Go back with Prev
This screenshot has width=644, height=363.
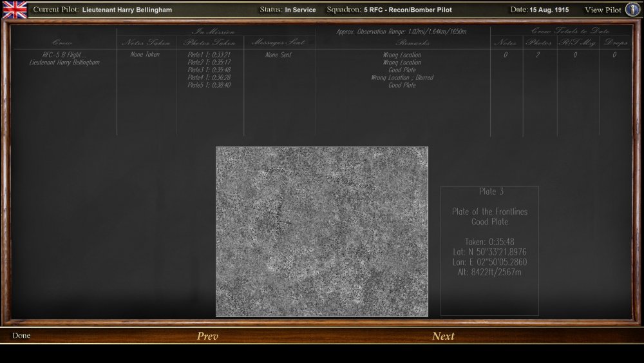pyautogui.click(x=207, y=336)
